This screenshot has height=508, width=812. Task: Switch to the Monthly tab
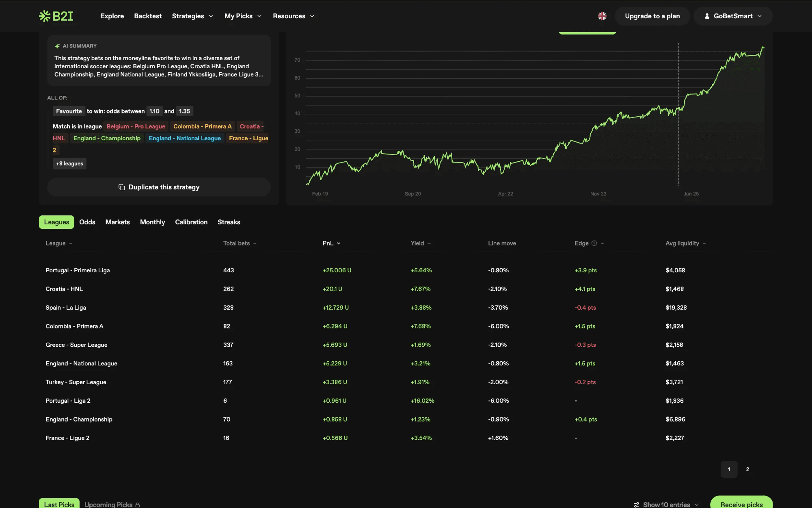(x=153, y=222)
